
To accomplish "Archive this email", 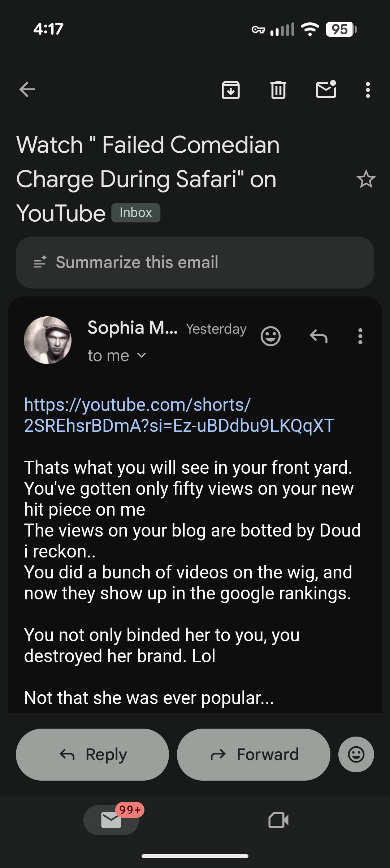I will click(x=231, y=90).
